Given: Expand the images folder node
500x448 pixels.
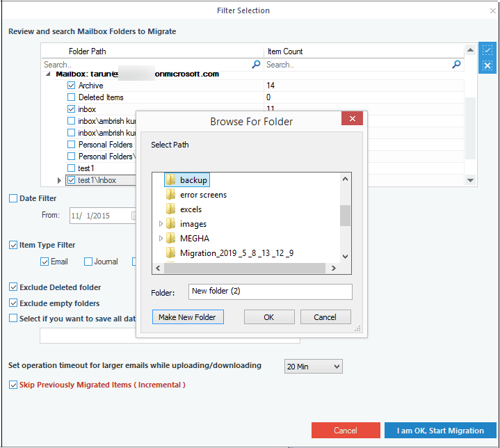Looking at the screenshot, I should click(161, 224).
